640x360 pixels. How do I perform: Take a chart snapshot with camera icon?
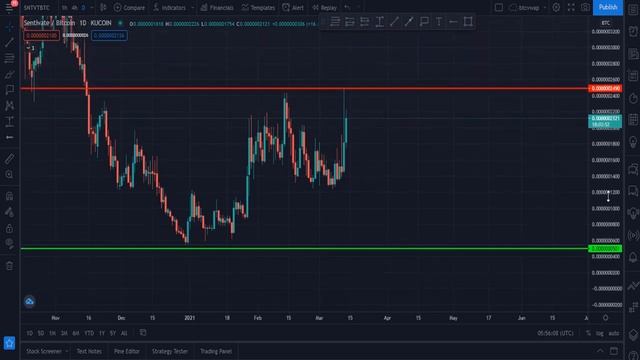pyautogui.click(x=585, y=7)
